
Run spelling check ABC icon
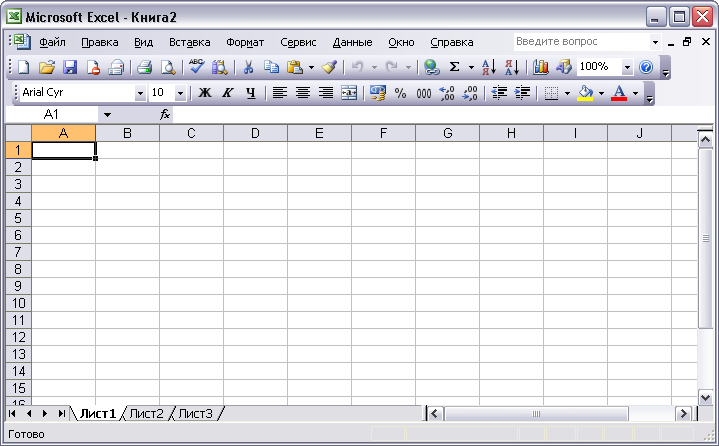[197, 67]
